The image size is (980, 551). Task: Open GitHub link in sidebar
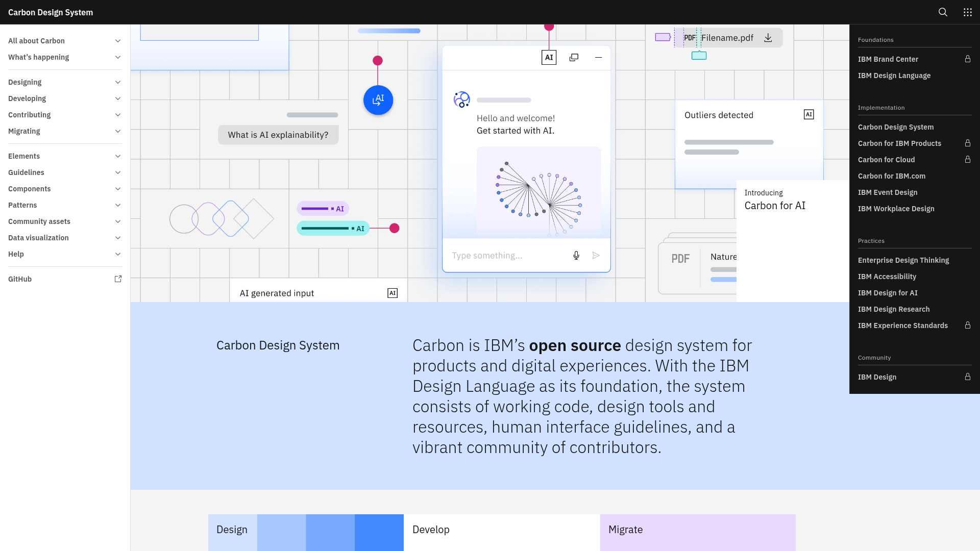click(x=65, y=279)
